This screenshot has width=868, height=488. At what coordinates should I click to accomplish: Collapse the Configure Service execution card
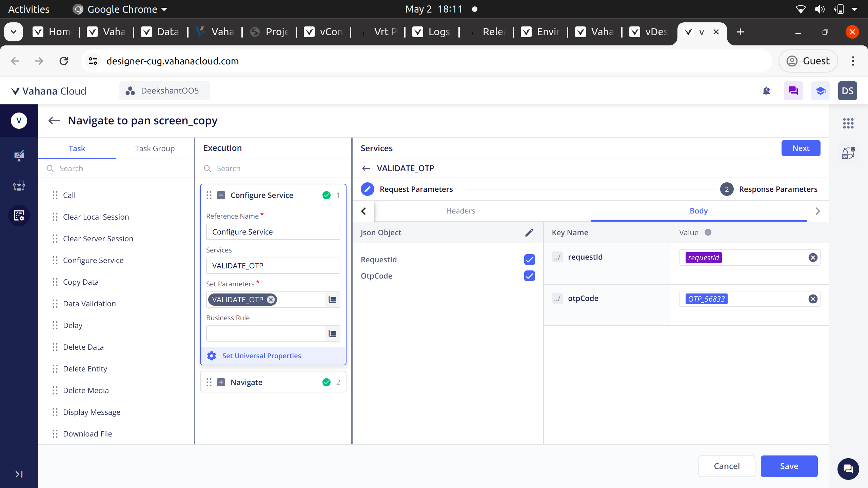221,195
